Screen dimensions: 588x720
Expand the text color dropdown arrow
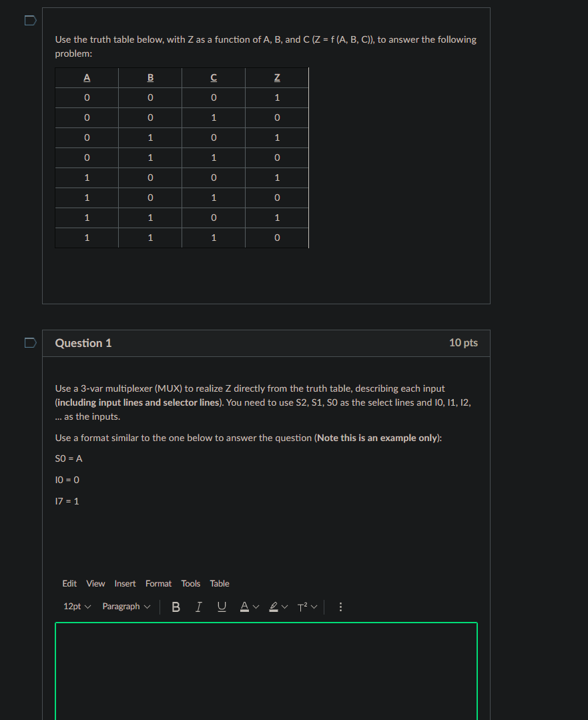point(256,607)
